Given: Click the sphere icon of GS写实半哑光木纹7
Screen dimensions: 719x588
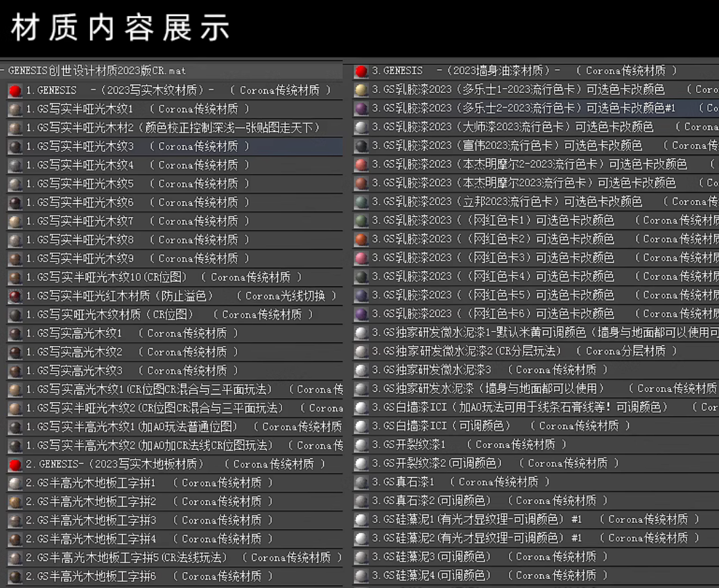Looking at the screenshot, I should pyautogui.click(x=15, y=221).
